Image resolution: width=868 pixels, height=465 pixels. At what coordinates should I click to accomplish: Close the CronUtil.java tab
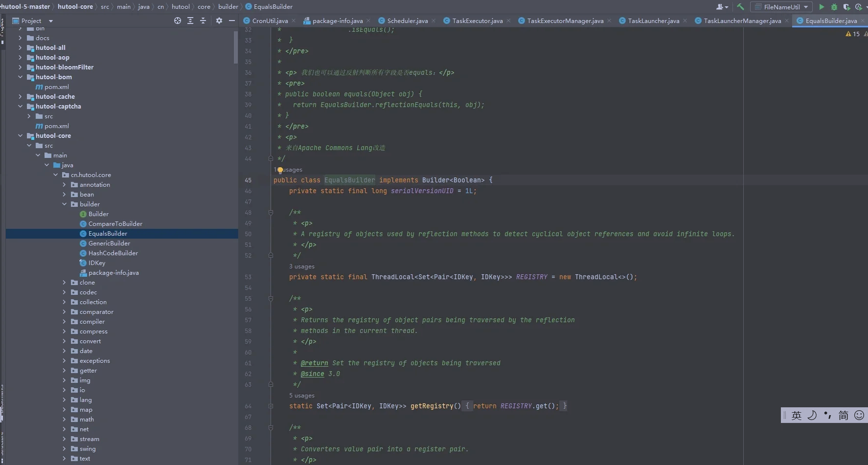click(294, 21)
